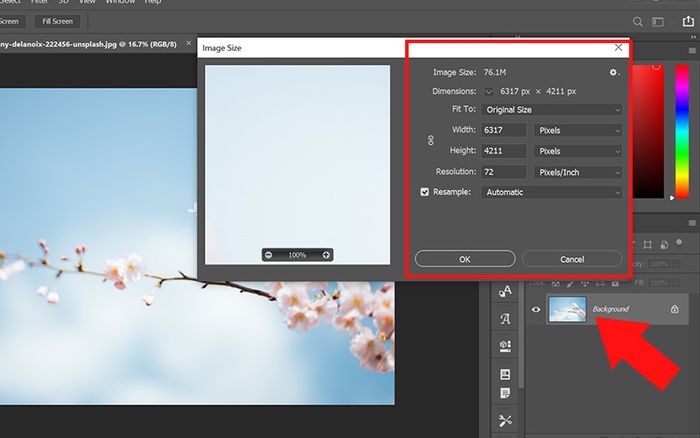Screen dimensions: 700x438
Task: Open the Layers panel menu icon
Action: (x=692, y=223)
